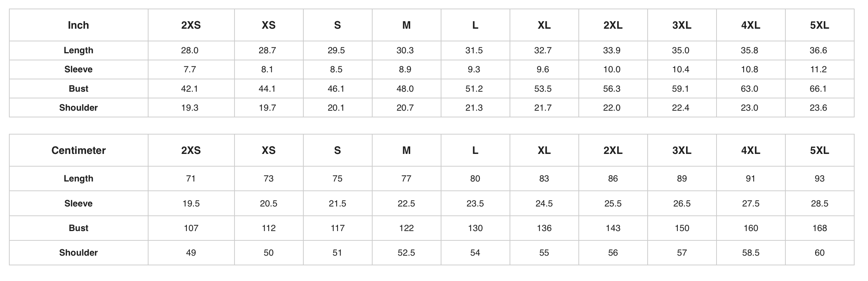
Task: Click the Shoulder row label in Centimeter table
Action: click(x=78, y=253)
